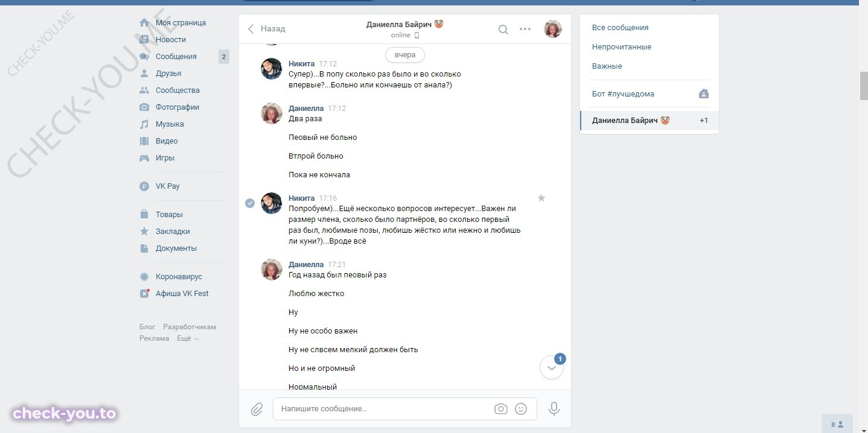The image size is (868, 433).
Task: Expand the Ещё footer dropdown
Action: click(x=187, y=339)
